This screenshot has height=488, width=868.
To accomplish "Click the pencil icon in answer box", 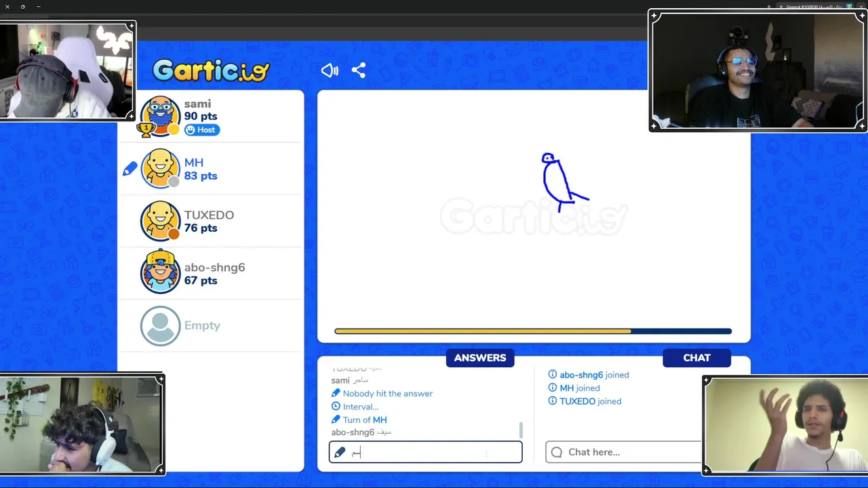I will 340,452.
